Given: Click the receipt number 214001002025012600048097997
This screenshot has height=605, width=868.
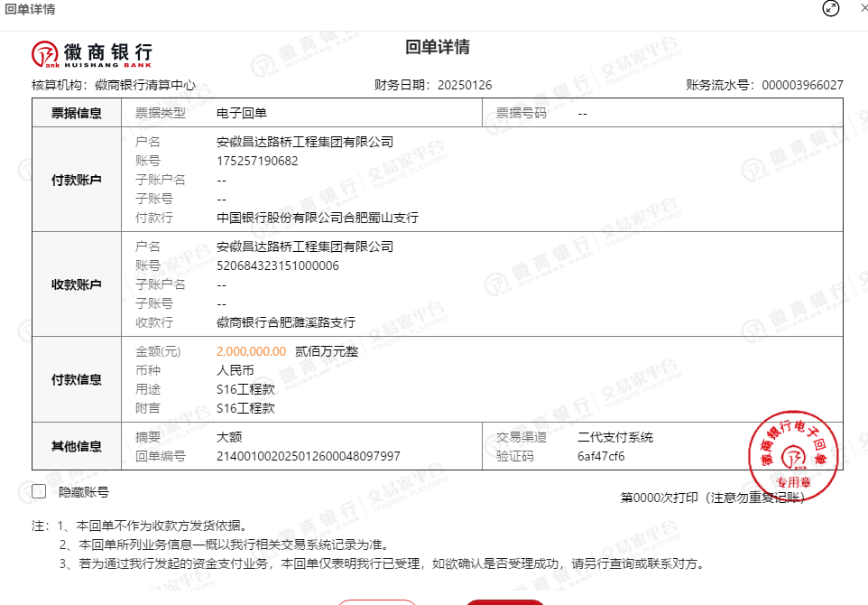Looking at the screenshot, I should point(308,456).
